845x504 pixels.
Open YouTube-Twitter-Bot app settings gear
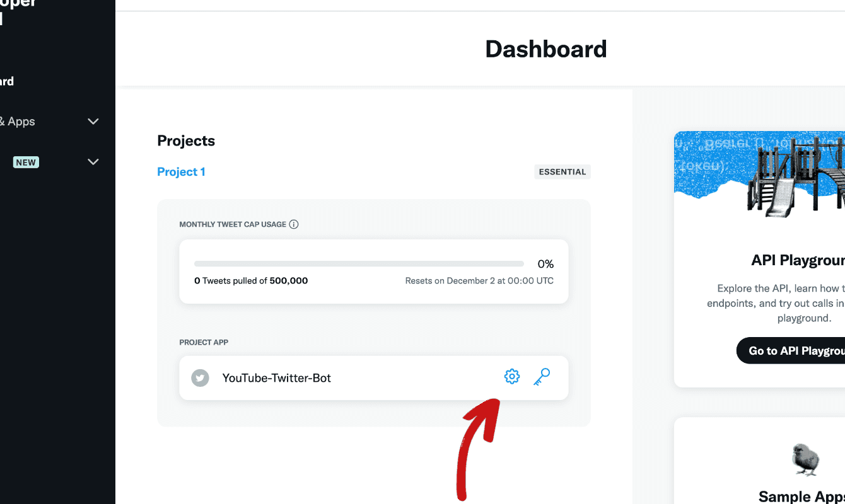511,377
